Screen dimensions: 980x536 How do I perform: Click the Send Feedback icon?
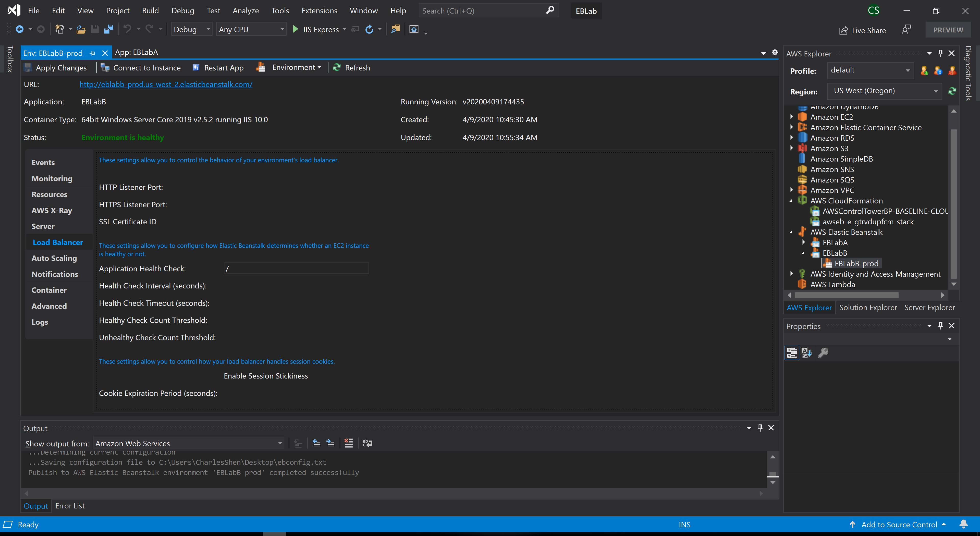(x=906, y=30)
